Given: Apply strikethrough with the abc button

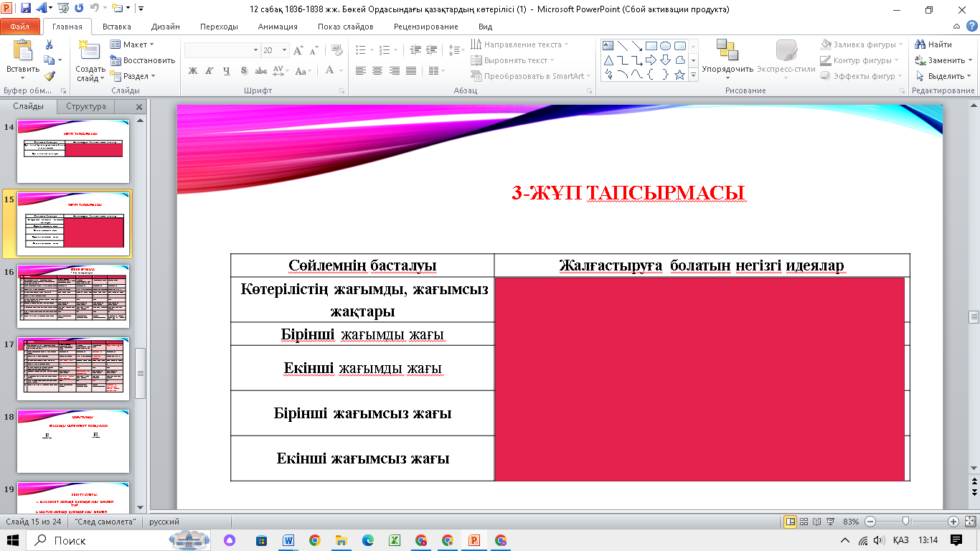Looking at the screenshot, I should 261,71.
